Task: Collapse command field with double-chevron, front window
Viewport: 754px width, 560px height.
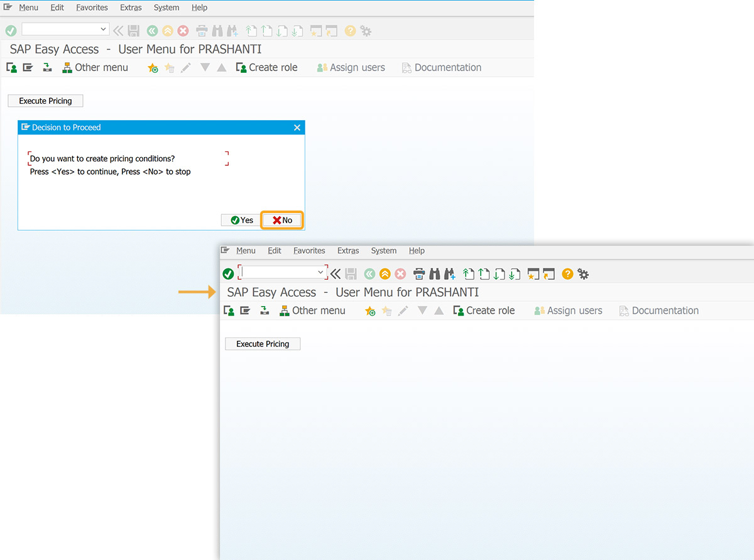Action: coord(336,273)
